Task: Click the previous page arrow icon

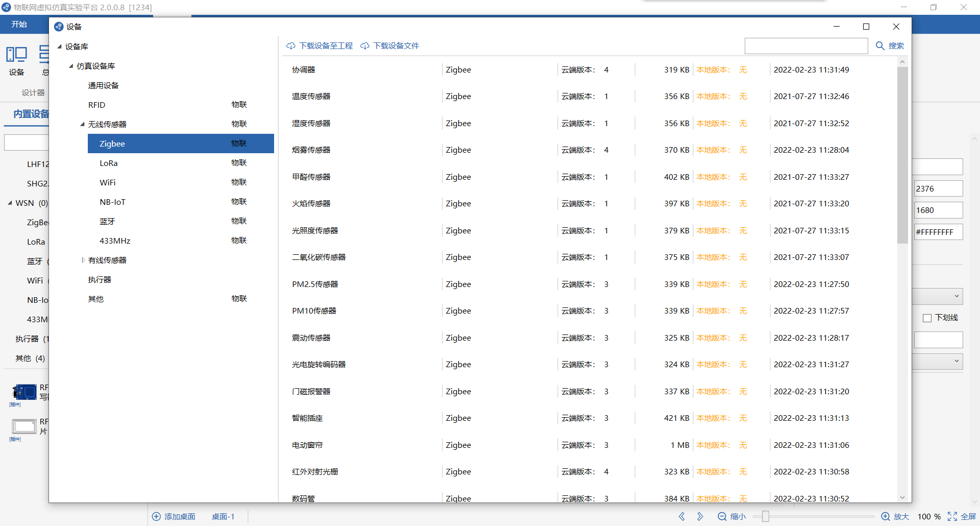Action: tap(682, 517)
